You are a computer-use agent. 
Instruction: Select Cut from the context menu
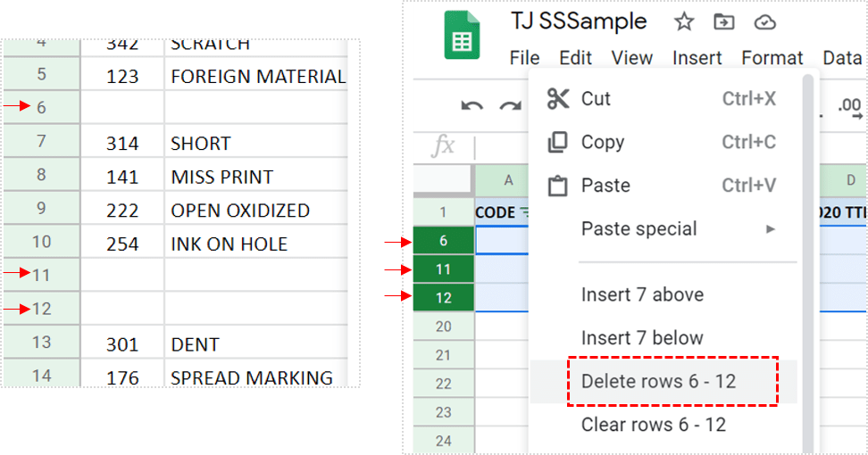coord(596,99)
